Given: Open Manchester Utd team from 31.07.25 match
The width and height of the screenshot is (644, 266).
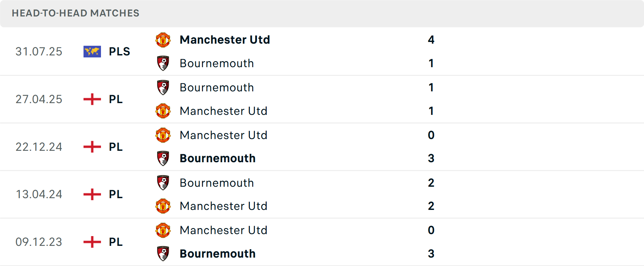Looking at the screenshot, I should 225,40.
